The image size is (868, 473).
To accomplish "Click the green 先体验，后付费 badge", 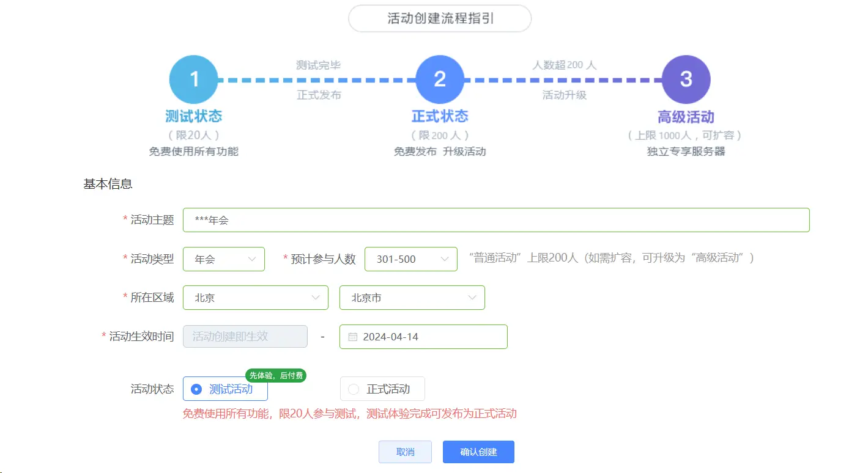I will click(276, 376).
